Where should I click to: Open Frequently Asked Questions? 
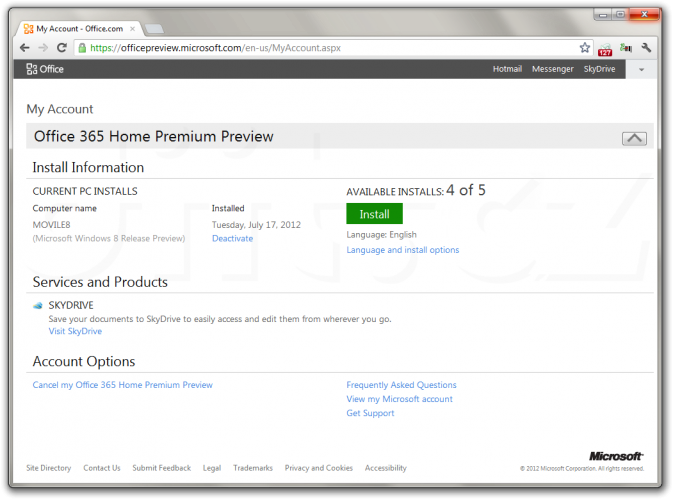coord(401,385)
